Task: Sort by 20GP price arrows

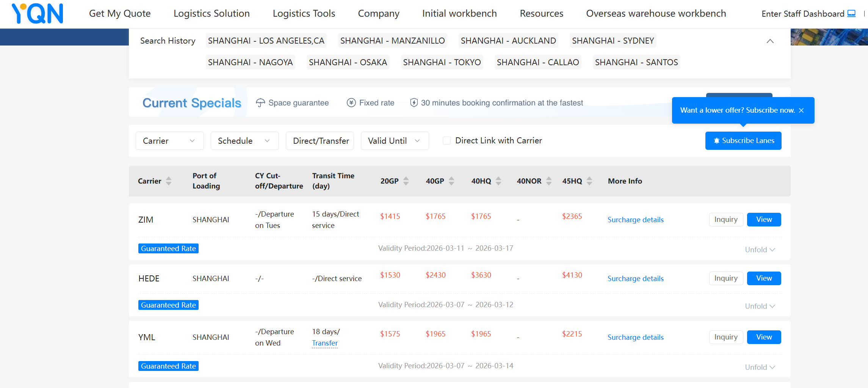Action: point(406,181)
